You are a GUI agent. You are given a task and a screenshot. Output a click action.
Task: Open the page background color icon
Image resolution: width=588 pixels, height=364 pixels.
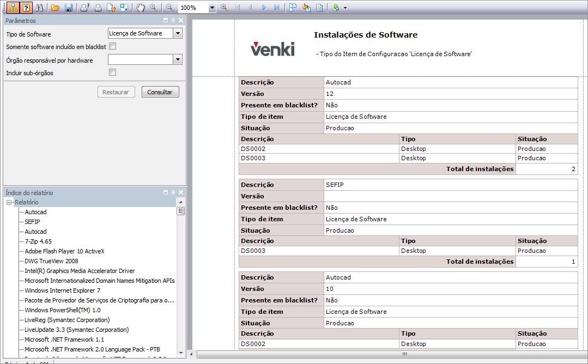click(x=306, y=8)
